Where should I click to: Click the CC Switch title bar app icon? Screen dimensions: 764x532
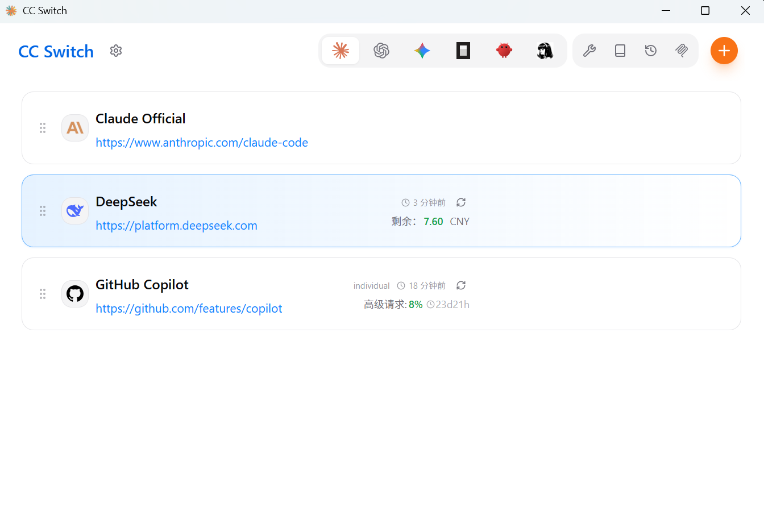coord(11,11)
